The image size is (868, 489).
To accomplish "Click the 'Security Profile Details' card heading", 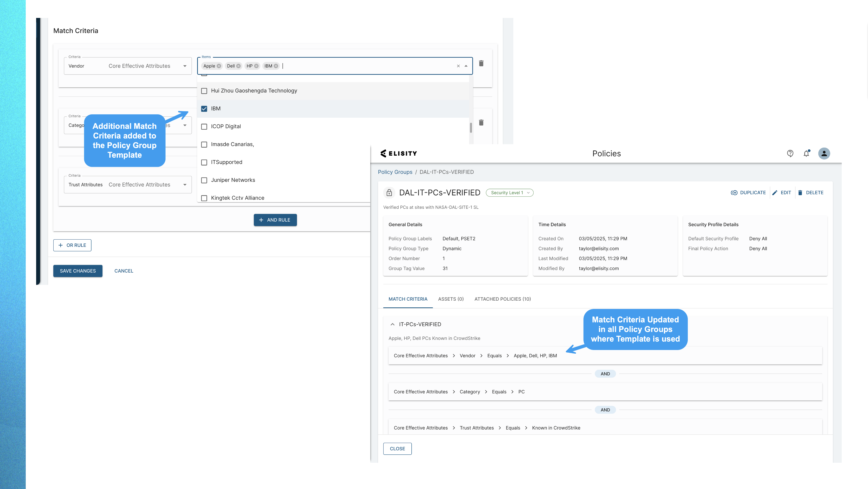I will click(713, 225).
